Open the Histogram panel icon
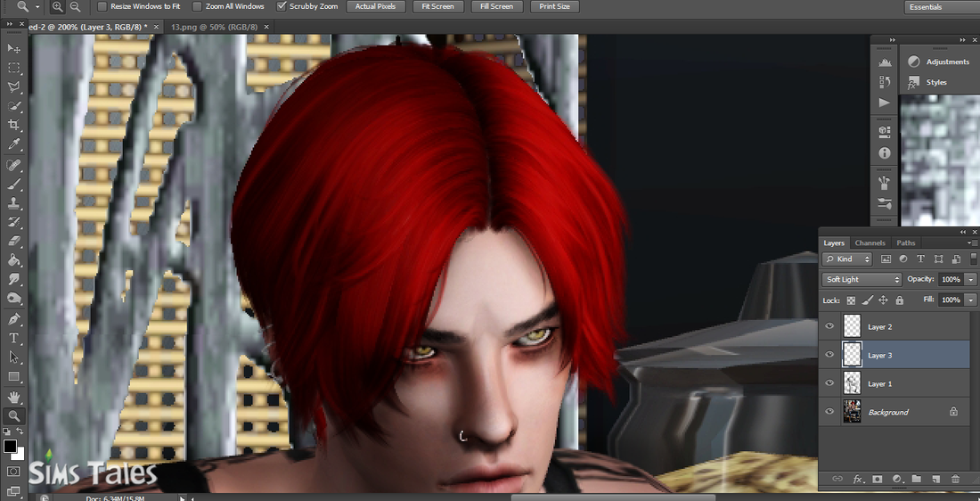 pos(884,62)
